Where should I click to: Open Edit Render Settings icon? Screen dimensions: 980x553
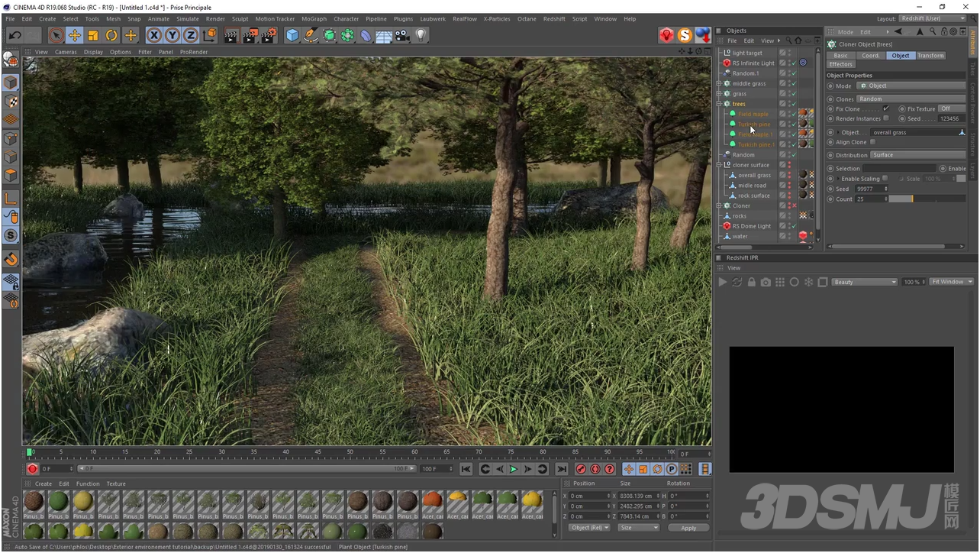(x=269, y=35)
